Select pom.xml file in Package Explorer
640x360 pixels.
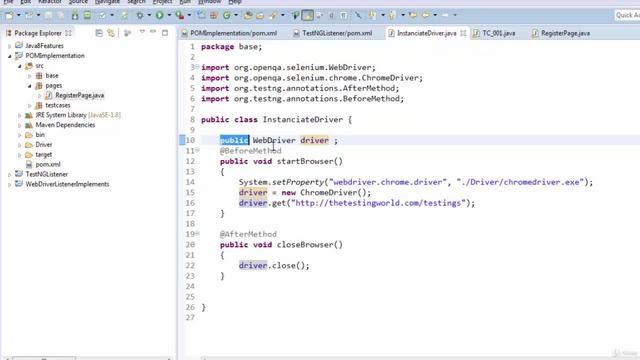[48, 164]
